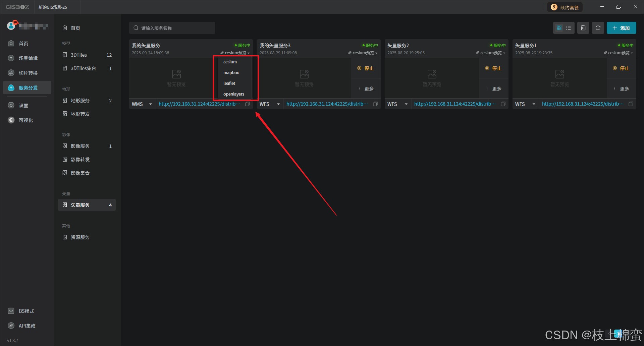Stop 我的矢量服务3 with the 停止 button
Screen dimensions: 644x346
point(366,68)
